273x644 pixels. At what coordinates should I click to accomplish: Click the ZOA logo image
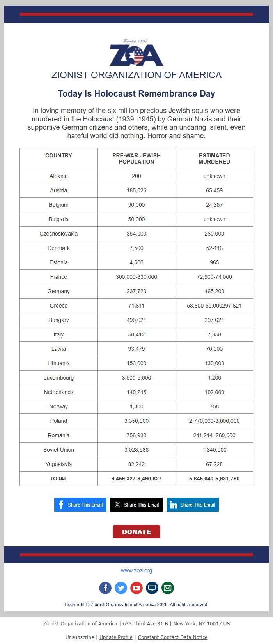pyautogui.click(x=136, y=53)
